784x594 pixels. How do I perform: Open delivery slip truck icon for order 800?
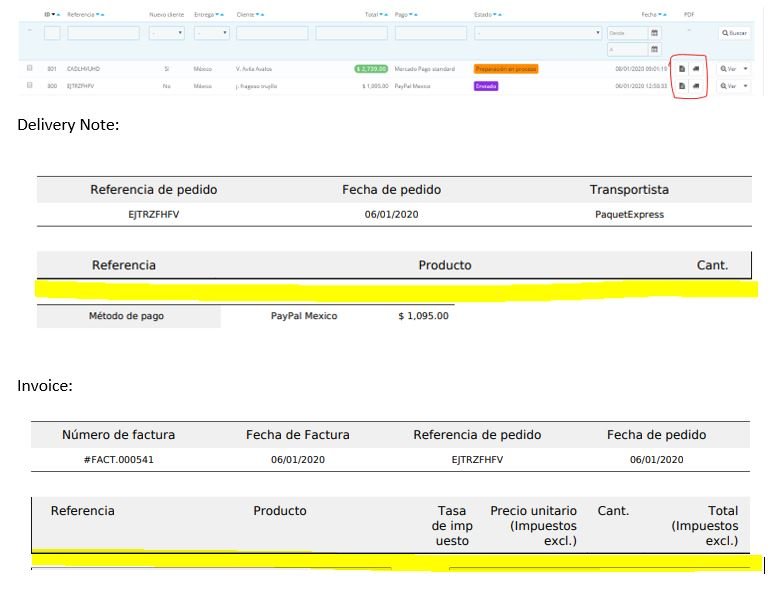696,86
